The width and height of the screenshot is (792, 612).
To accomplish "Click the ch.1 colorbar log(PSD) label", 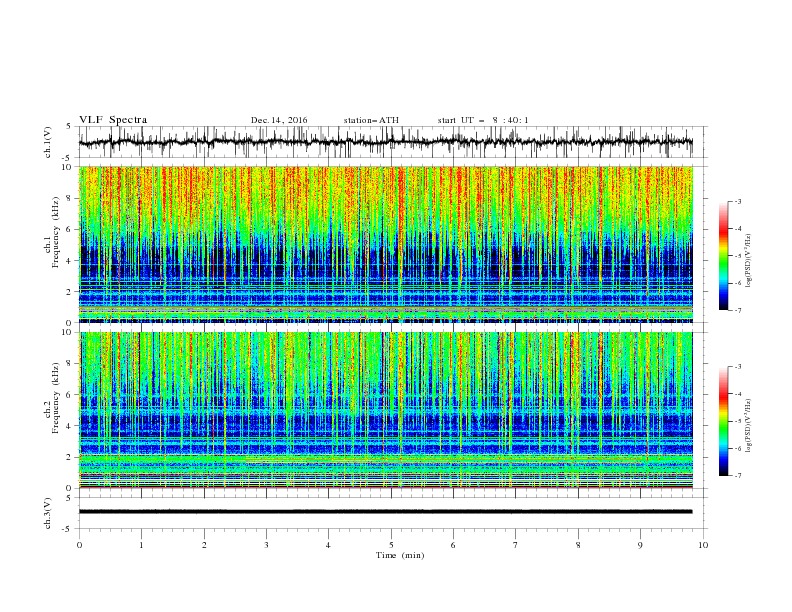I will [x=749, y=260].
